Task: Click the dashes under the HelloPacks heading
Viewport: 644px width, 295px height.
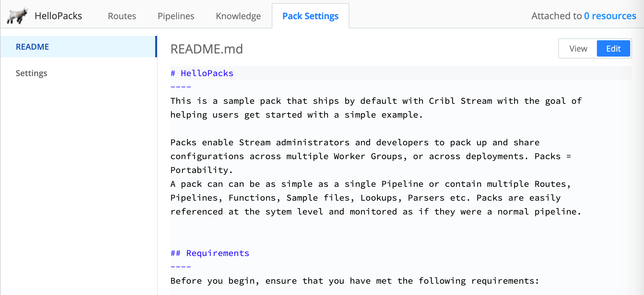Action: pyautogui.click(x=180, y=86)
